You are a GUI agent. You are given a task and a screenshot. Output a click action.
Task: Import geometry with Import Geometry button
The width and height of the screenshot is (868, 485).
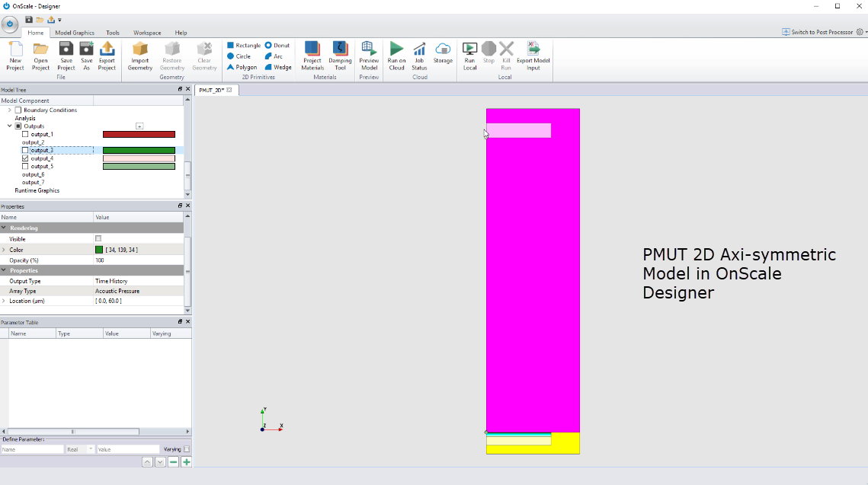140,56
